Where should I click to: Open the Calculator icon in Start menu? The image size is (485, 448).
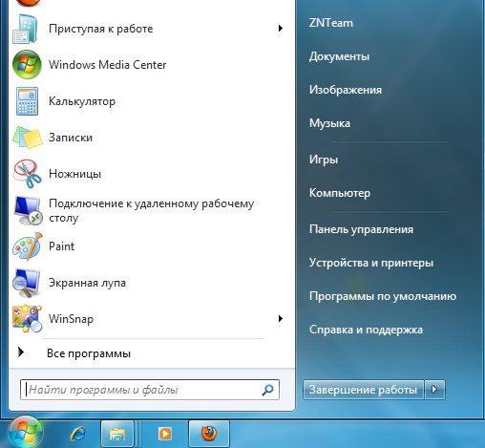click(x=27, y=101)
